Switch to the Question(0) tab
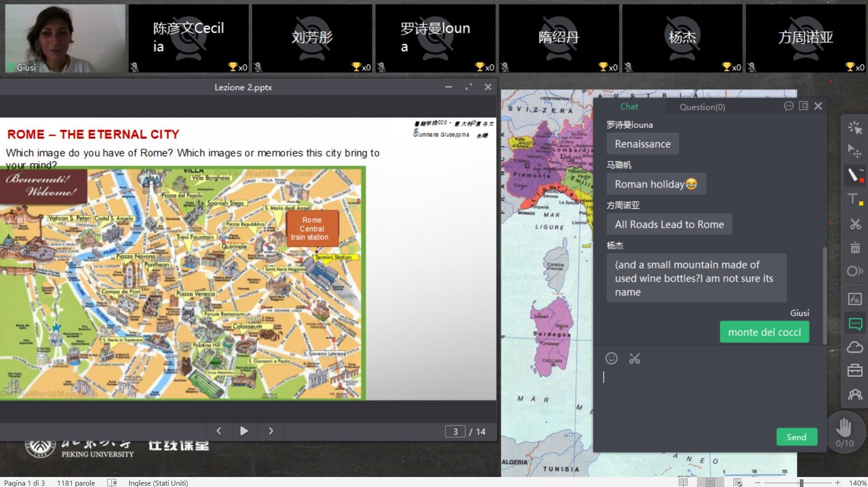Screen dimensions: 868x487 [702, 107]
